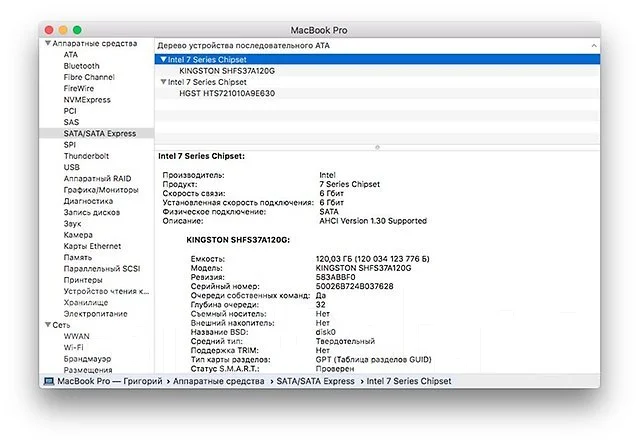Viewport: 640px width, 445px height.
Task: Open NVMExpress hardware section
Action: pyautogui.click(x=87, y=100)
